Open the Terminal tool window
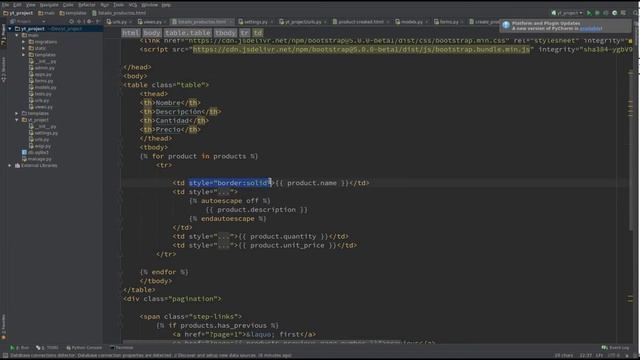640x360 pixels. (x=122, y=348)
